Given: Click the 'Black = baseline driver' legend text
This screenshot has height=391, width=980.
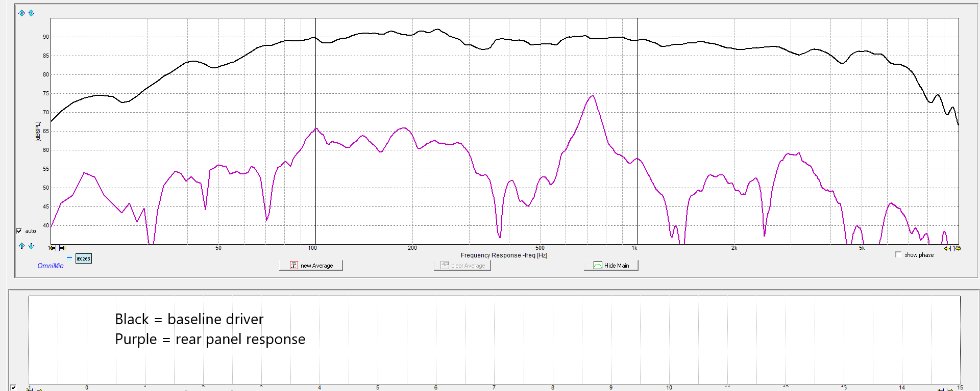Looking at the screenshot, I should pyautogui.click(x=189, y=319).
